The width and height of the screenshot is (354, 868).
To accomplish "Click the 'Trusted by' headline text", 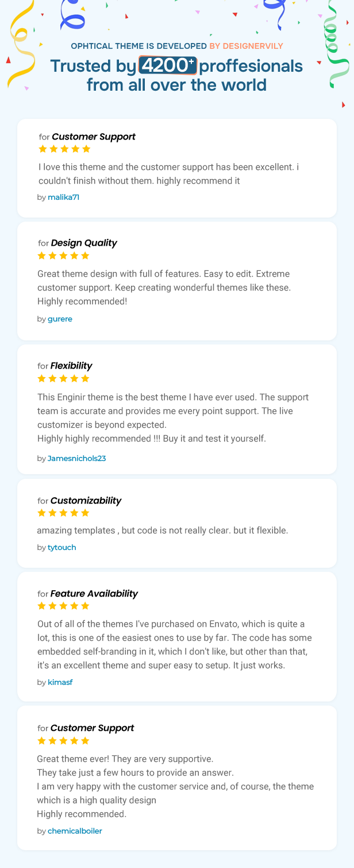I will tap(93, 66).
